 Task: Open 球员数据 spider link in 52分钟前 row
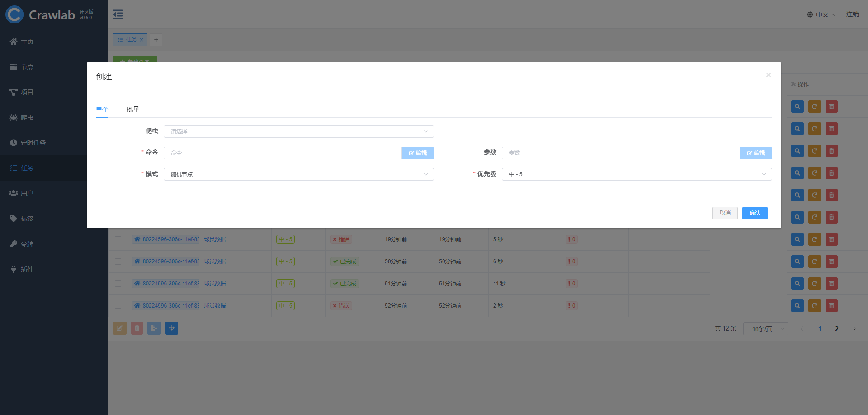[x=215, y=306]
